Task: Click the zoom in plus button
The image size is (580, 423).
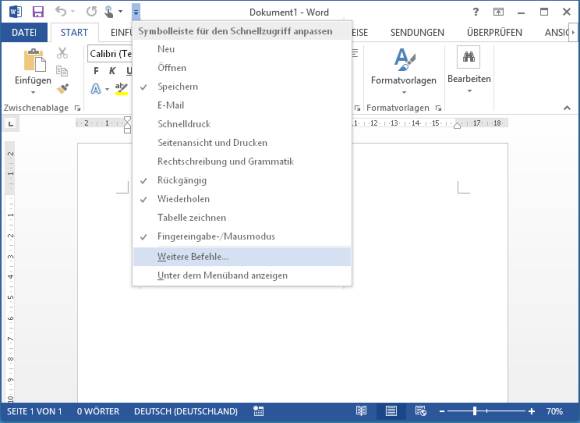Action: (x=532, y=411)
